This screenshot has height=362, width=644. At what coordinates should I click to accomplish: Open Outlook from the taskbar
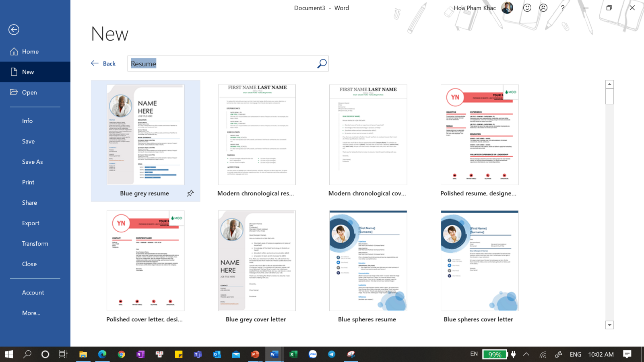point(217,354)
